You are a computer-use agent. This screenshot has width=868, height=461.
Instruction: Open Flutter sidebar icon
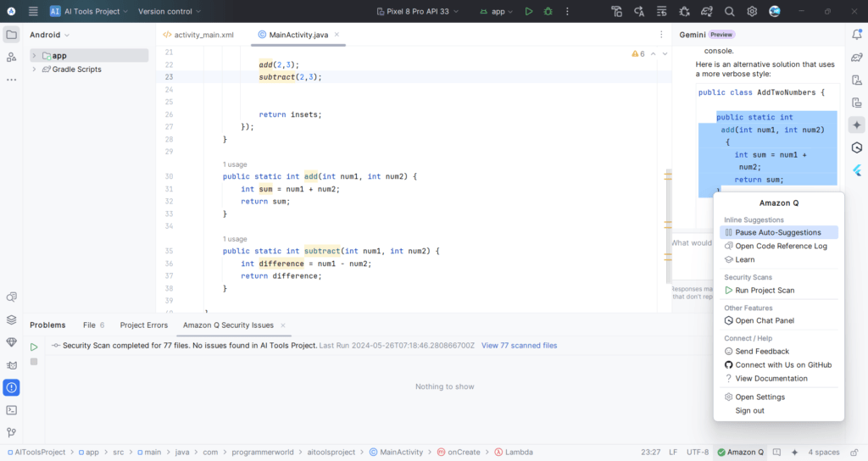[857, 170]
